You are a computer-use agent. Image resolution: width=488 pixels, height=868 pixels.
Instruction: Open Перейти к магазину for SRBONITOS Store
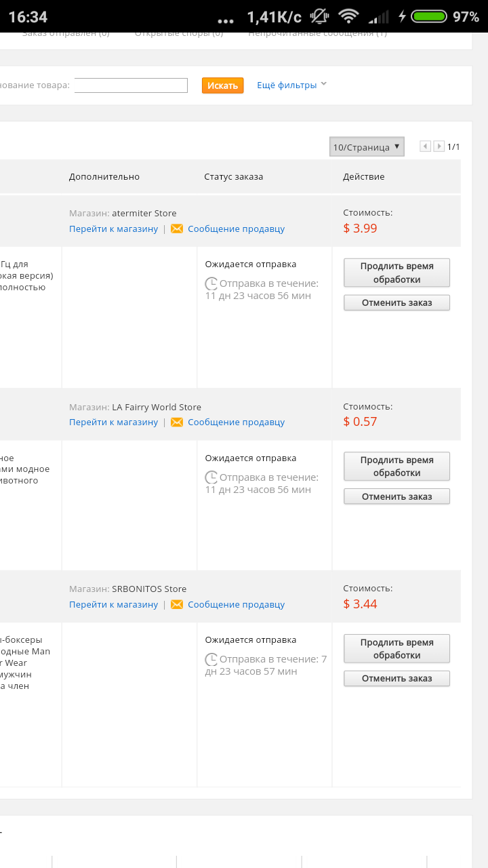(x=113, y=605)
